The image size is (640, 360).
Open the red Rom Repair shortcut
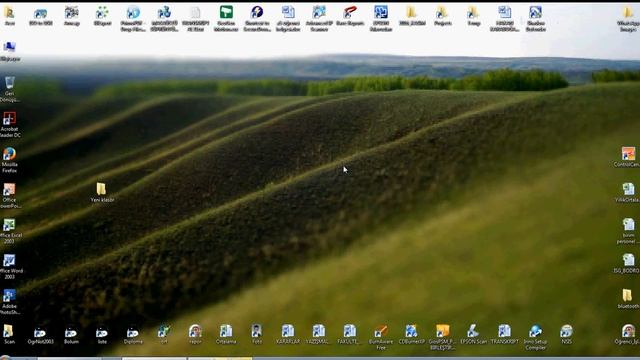[350, 16]
